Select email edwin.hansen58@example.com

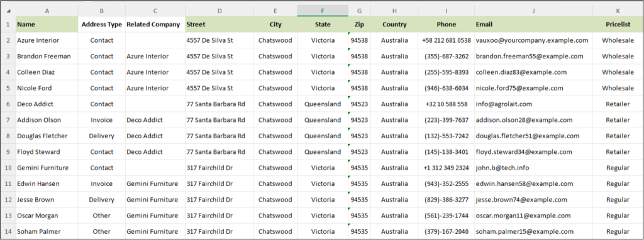point(533,184)
